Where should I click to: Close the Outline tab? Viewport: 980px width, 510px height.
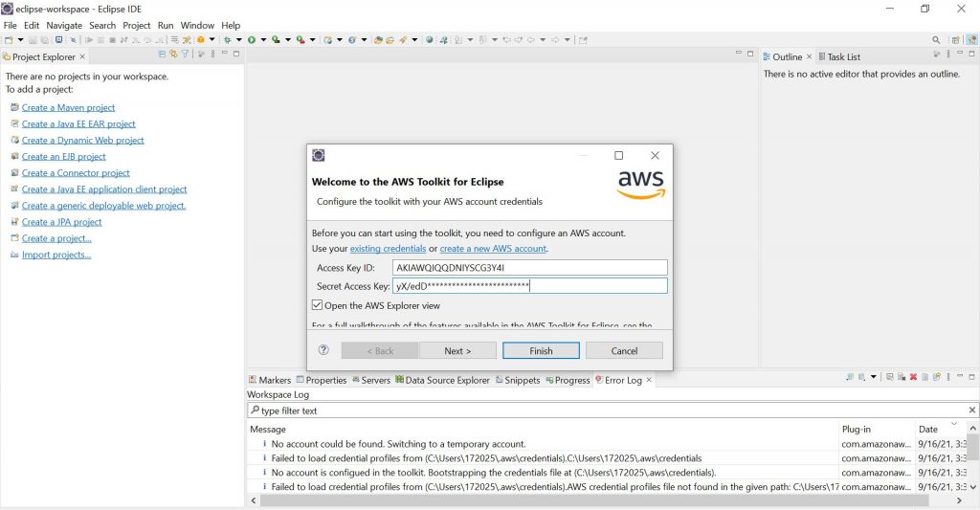coord(809,56)
